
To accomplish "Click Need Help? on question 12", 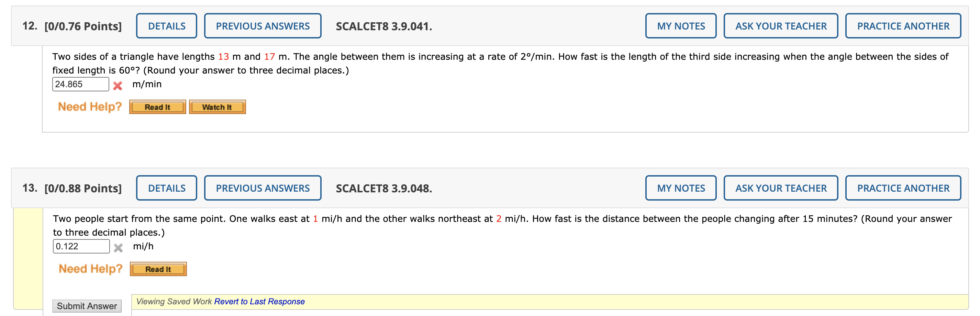I will tap(90, 106).
